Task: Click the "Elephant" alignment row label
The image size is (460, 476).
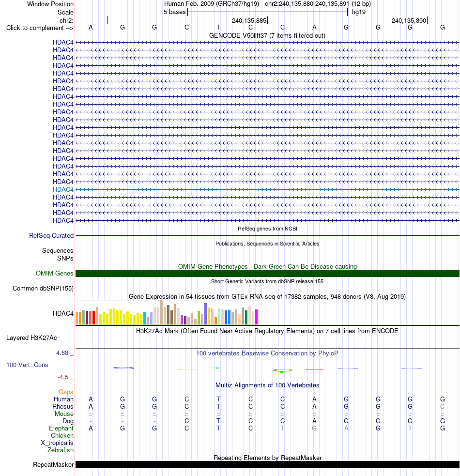Action: (x=61, y=429)
